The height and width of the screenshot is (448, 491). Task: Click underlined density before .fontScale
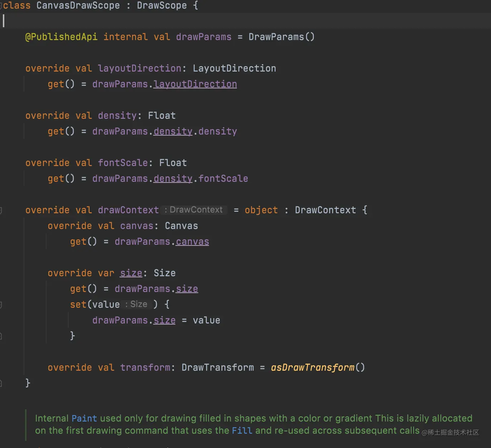tap(173, 179)
